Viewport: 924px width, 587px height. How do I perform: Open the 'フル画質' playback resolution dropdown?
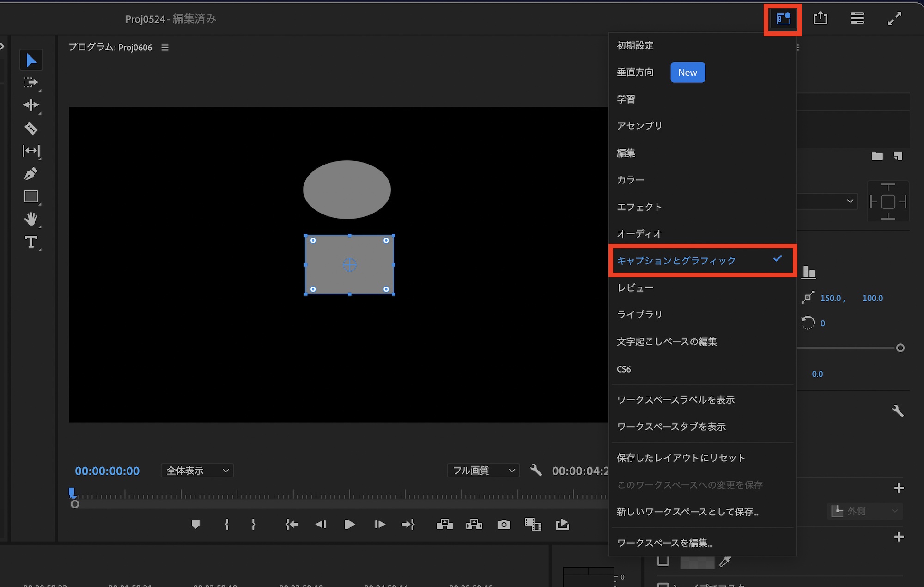pos(483,471)
